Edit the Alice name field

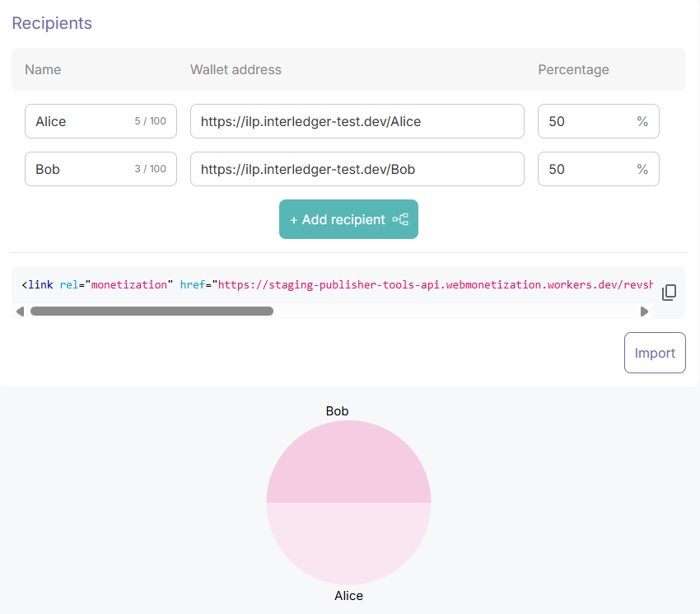[101, 121]
